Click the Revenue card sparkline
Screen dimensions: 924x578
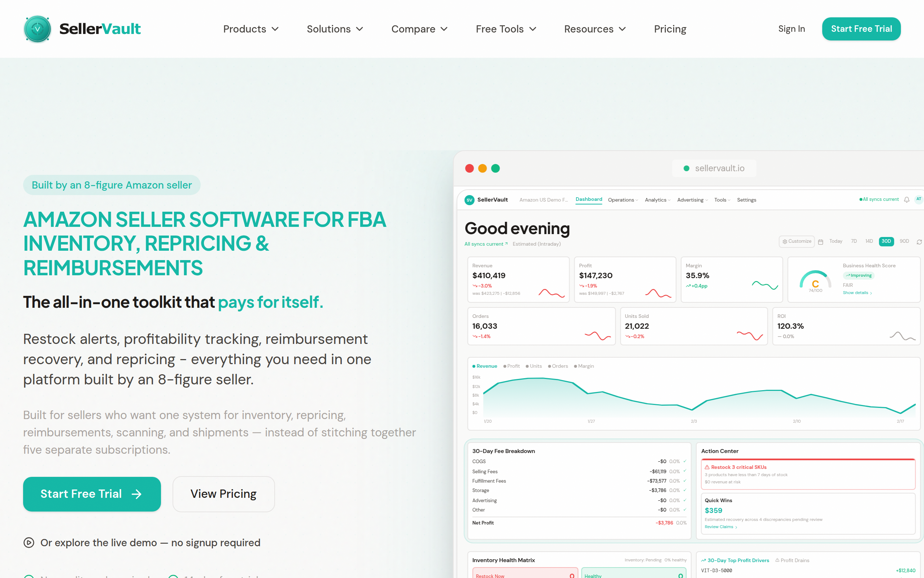point(552,293)
